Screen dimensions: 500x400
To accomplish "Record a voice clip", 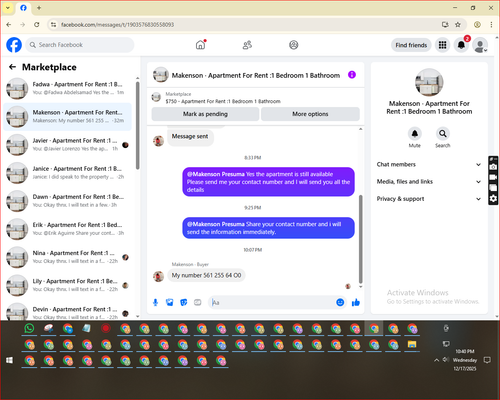I will tap(155, 302).
